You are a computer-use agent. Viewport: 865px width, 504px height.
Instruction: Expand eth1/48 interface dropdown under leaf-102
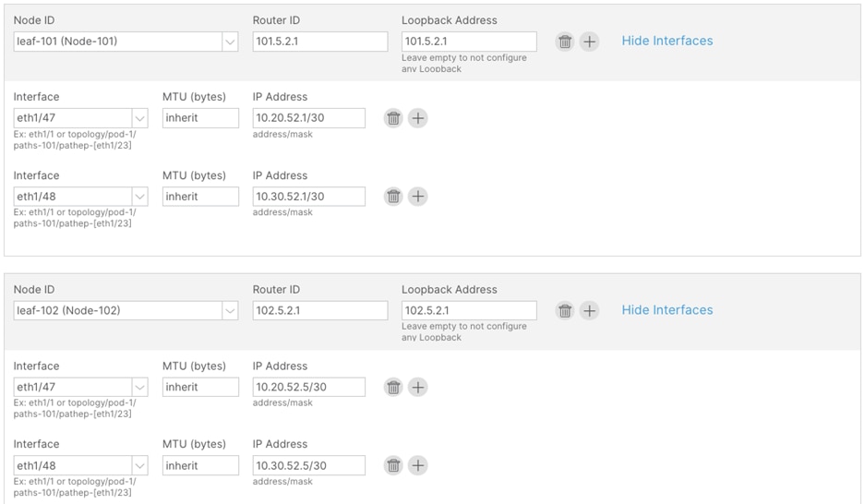pos(80,465)
